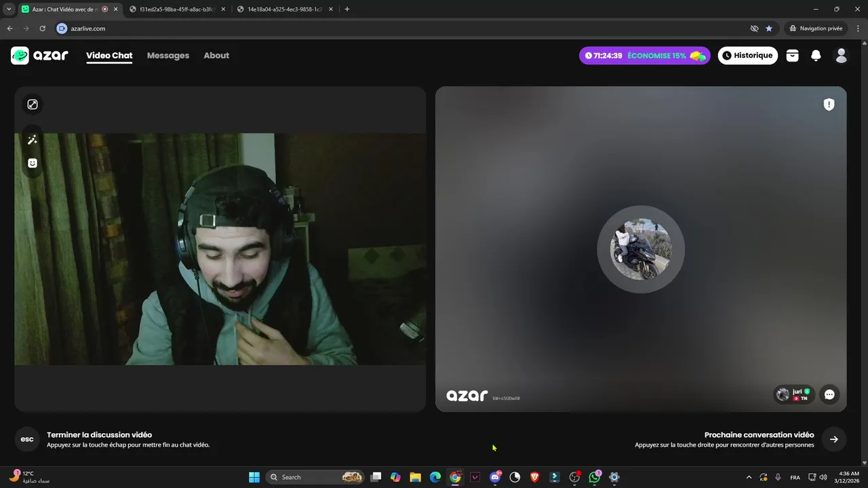This screenshot has height=488, width=868.
Task: Bookmark this page with the star
Action: [x=769, y=28]
